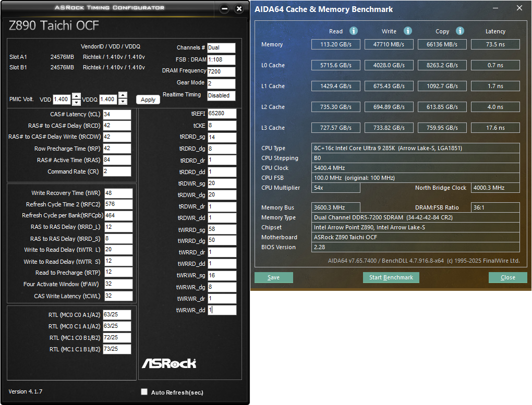This screenshot has height=405, width=532.
Task: Click the tRFC2 value field
Action: [x=118, y=204]
